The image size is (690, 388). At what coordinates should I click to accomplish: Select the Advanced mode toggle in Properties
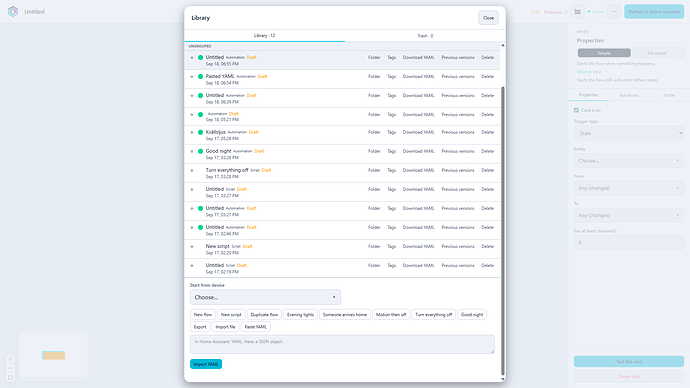click(x=657, y=53)
